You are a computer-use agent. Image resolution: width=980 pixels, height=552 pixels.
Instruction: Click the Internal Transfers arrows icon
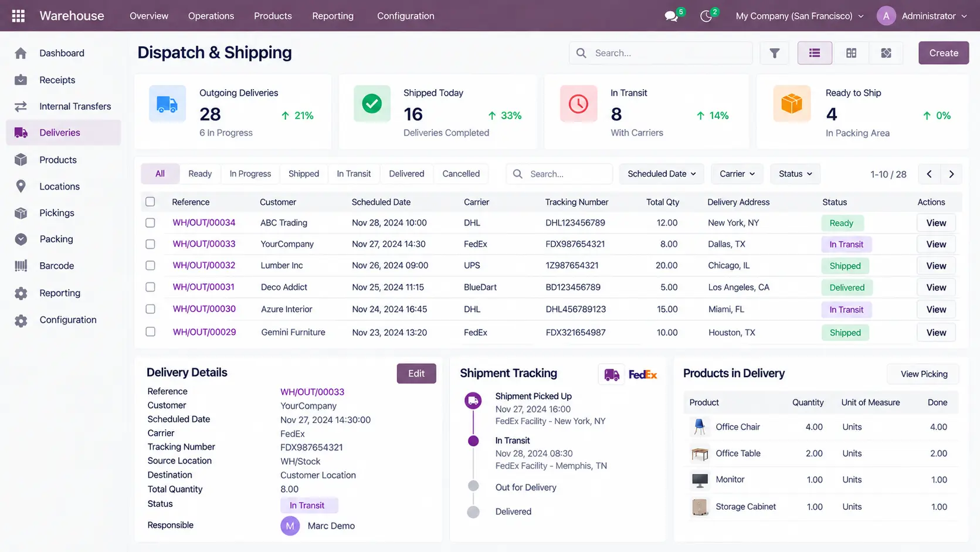(x=21, y=106)
